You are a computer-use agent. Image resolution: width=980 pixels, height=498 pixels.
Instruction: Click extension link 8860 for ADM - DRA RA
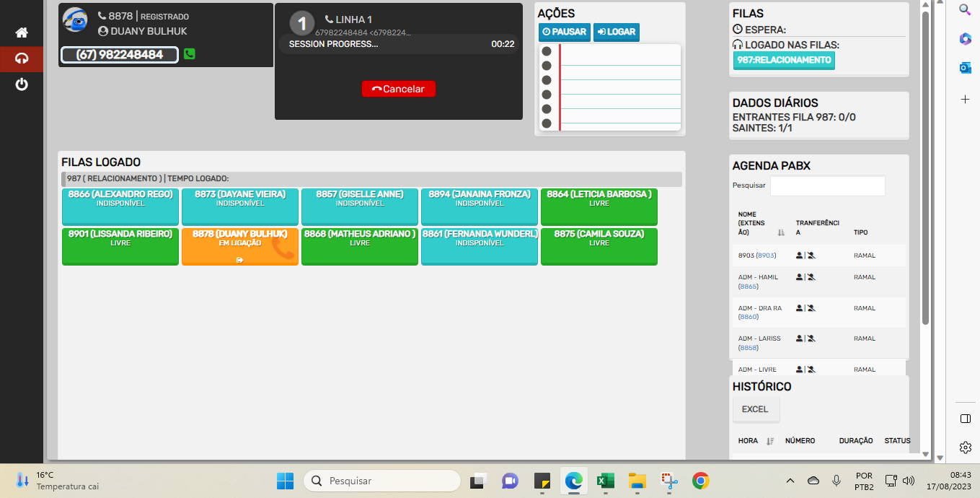pos(749,317)
